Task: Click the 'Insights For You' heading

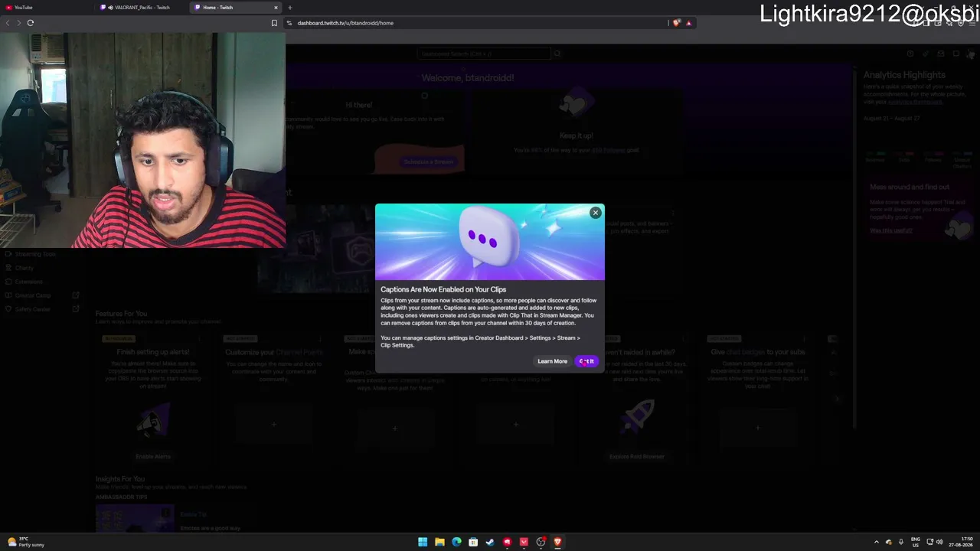Action: click(120, 479)
